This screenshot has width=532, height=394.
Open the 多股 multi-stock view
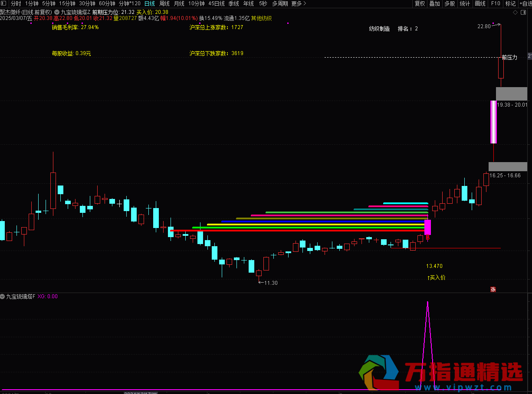tap(450, 3)
